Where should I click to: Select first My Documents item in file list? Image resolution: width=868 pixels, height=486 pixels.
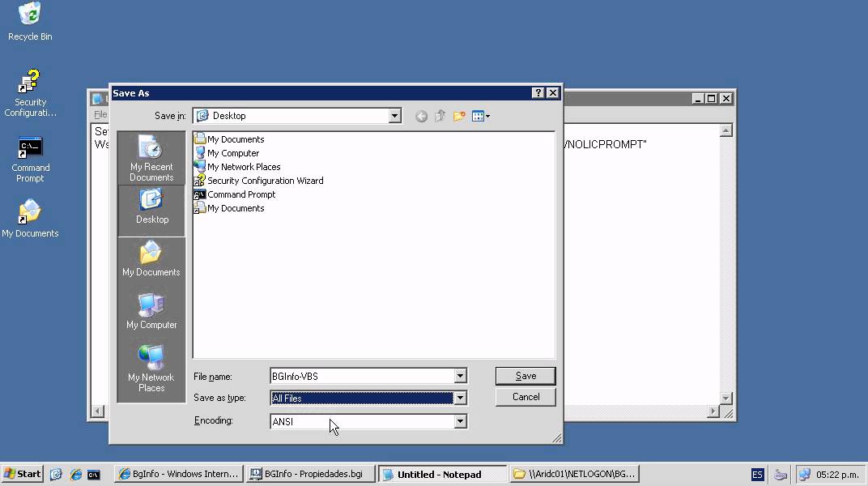[x=229, y=139]
